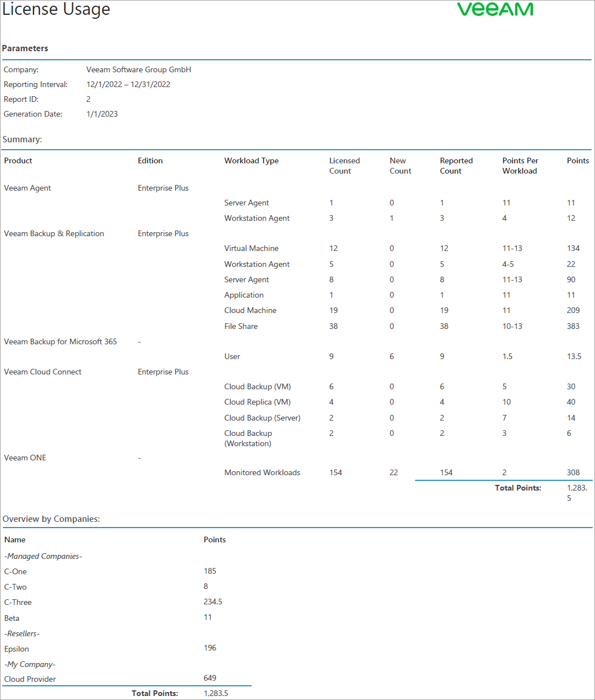The width and height of the screenshot is (595, 700).
Task: Click the Veeam Cloud Connect product row
Action: tap(42, 372)
